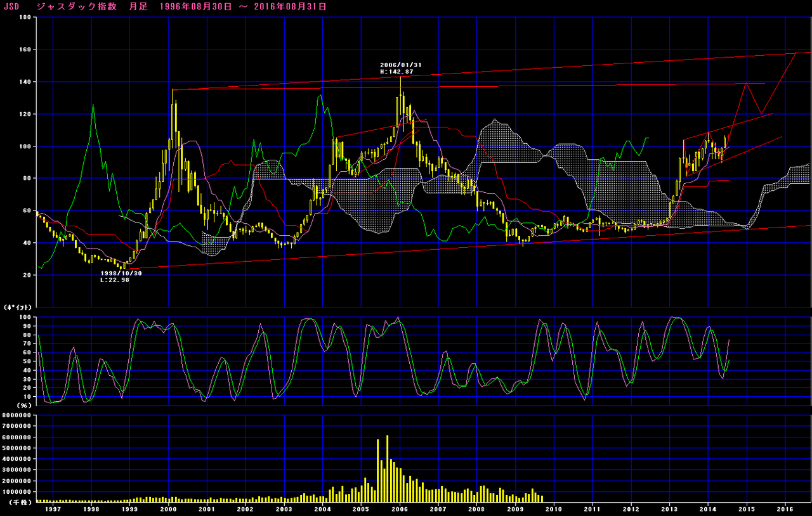The width and height of the screenshot is (812, 516).
Task: Click the 30 oscillator axis label
Action: tap(28, 378)
